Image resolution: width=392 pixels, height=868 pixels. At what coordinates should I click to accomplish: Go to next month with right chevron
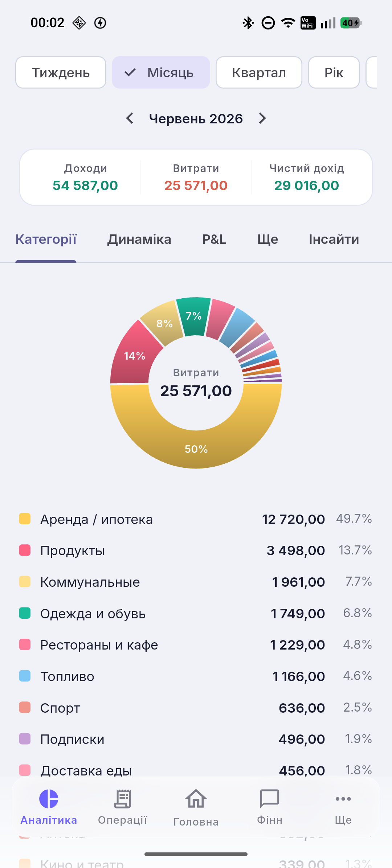point(262,118)
